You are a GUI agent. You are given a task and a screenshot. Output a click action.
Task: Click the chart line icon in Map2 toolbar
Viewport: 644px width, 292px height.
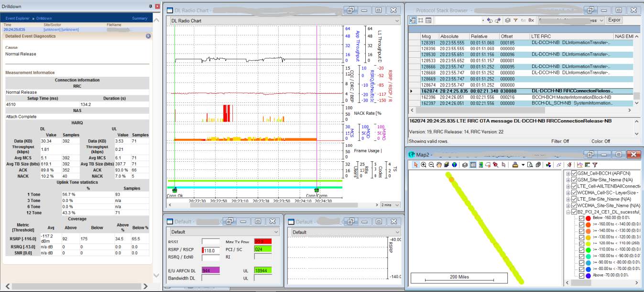point(580,165)
